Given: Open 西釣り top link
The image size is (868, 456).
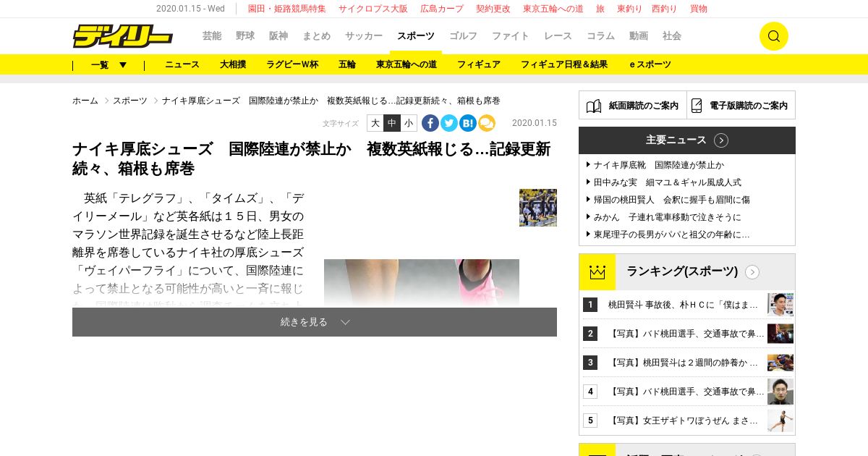Looking at the screenshot, I should point(665,9).
